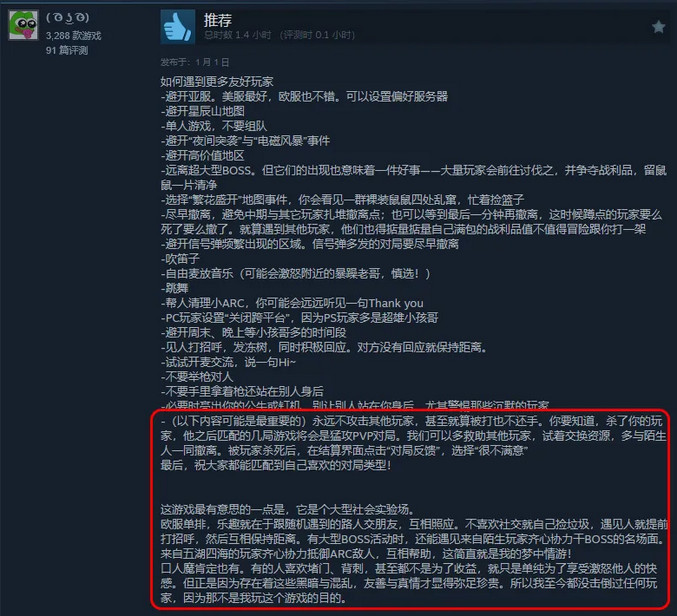
Task: Click the blue thumbs-up recommend icon
Action: [x=177, y=27]
